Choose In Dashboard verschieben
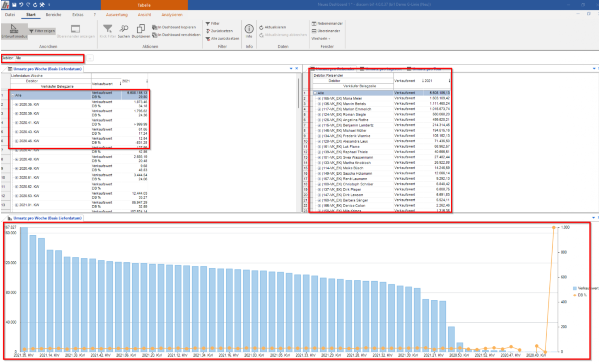Viewport: 599px width, 364px height. coord(176,35)
